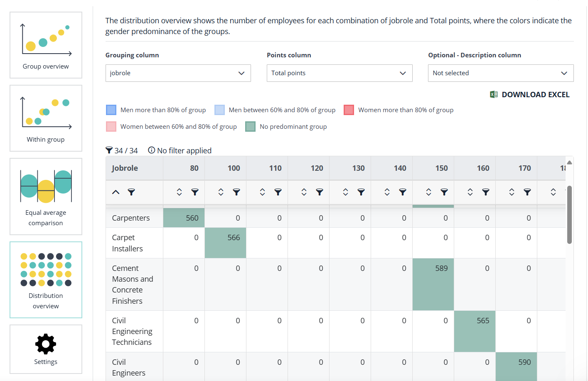Open the Description column Not selected dropdown

click(500, 73)
